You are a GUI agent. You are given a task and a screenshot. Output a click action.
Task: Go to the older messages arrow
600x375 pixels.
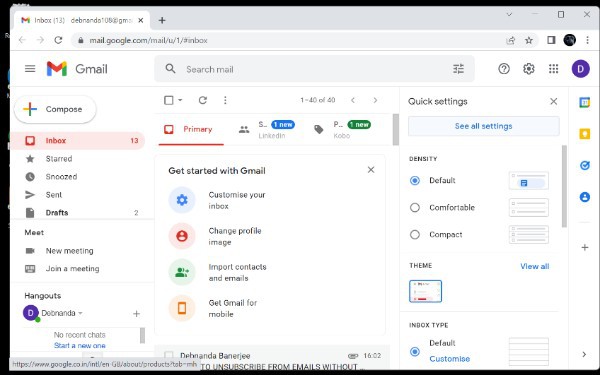tap(375, 100)
